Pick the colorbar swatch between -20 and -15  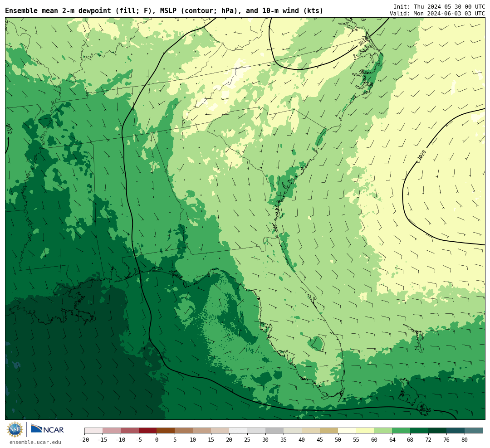pos(93,431)
